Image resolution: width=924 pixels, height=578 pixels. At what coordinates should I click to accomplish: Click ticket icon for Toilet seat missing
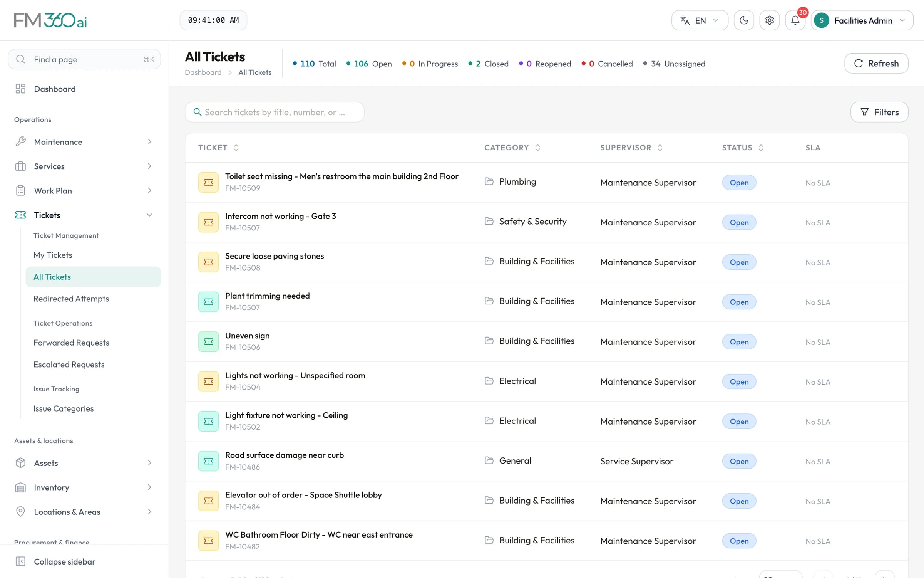pyautogui.click(x=208, y=182)
